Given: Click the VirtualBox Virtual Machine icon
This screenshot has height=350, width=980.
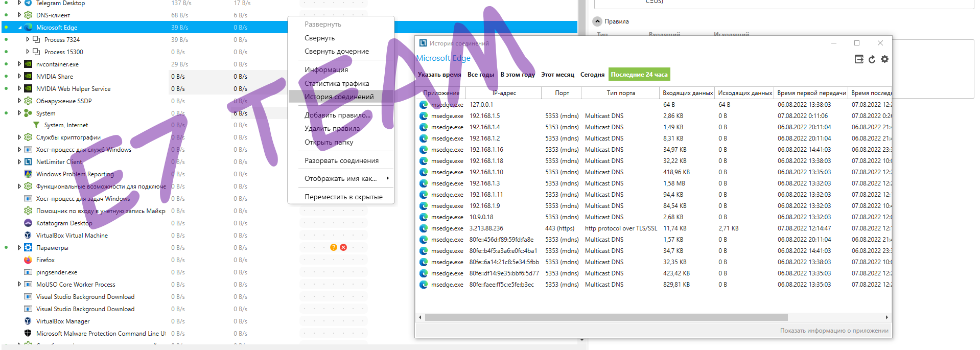Looking at the screenshot, I should [x=28, y=236].
